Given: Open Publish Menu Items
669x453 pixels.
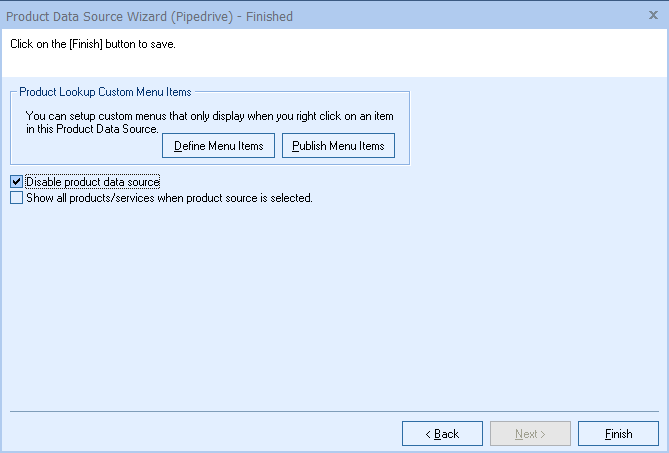Looking at the screenshot, I should click(x=338, y=146).
